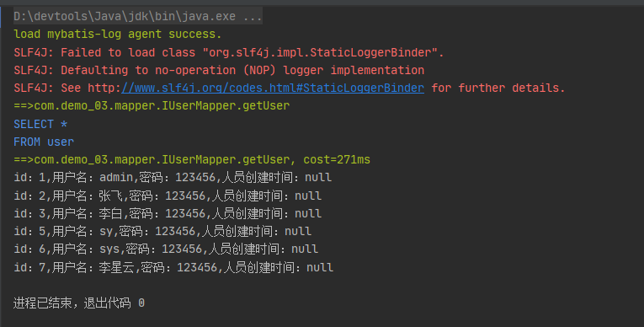Select the 'Failed to load class' SLF4J line
The image size is (644, 327).
point(229,52)
